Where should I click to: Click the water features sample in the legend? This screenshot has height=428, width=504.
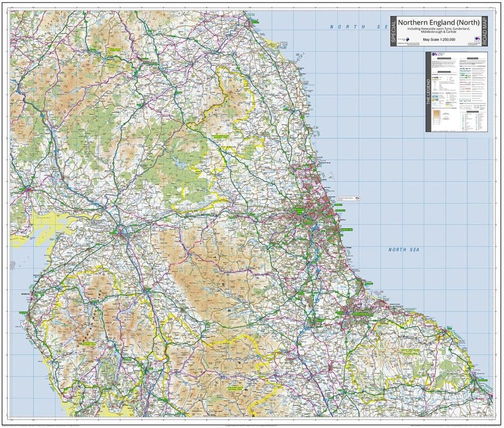[x=434, y=99]
